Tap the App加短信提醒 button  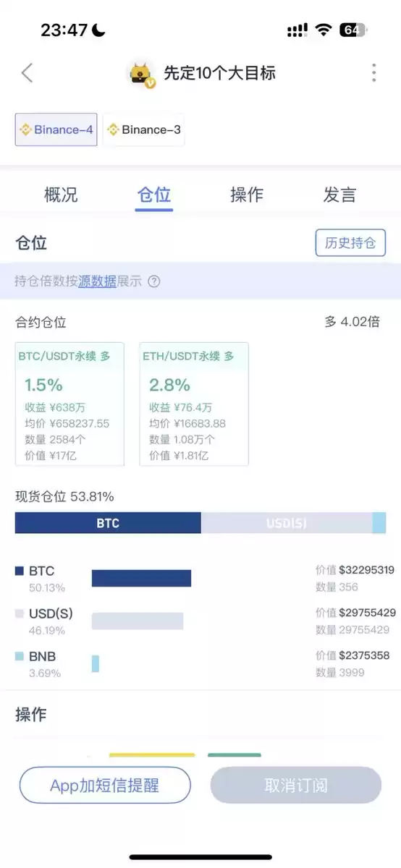105,786
